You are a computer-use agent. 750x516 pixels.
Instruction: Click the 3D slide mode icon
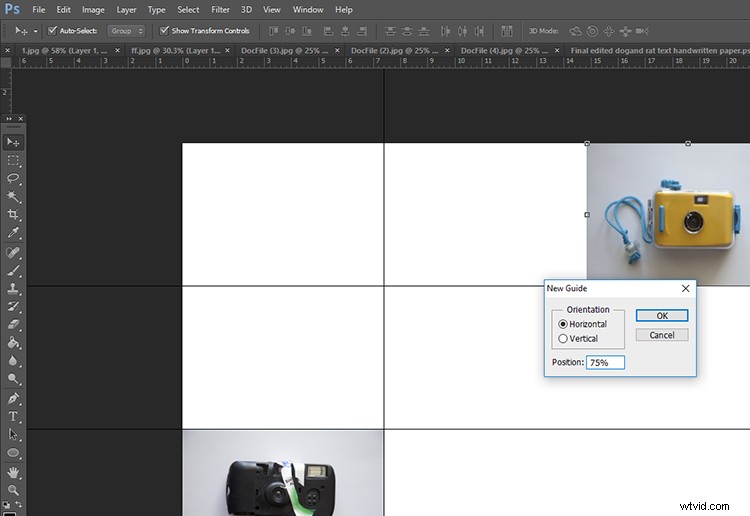[625, 31]
